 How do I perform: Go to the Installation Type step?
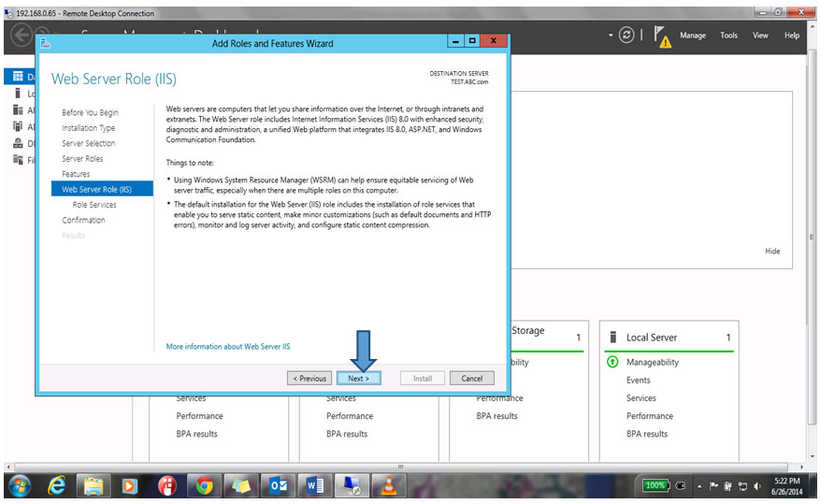click(89, 127)
